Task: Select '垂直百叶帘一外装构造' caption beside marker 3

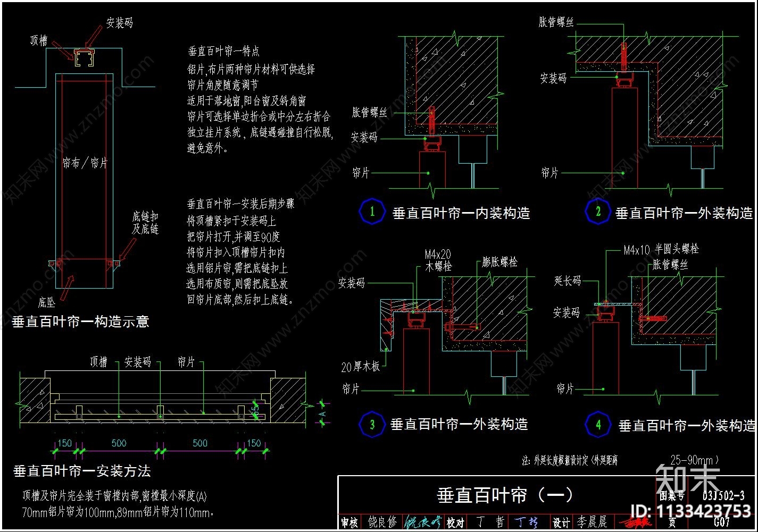Action: (459, 424)
